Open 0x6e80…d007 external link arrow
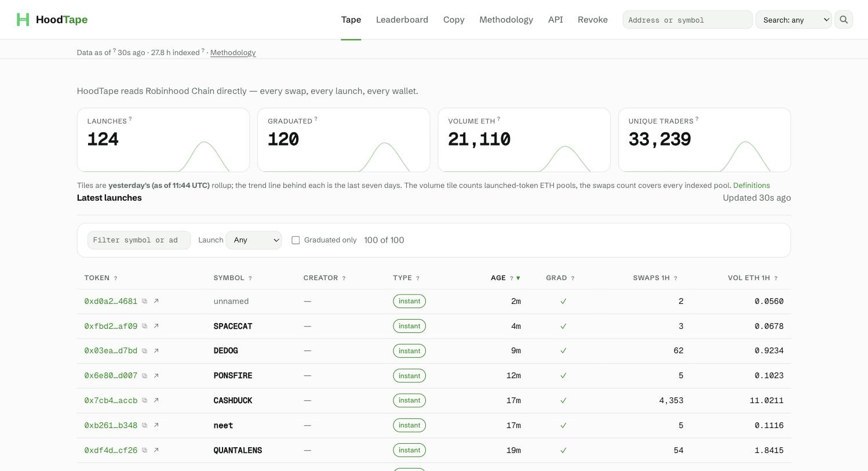The height and width of the screenshot is (471, 868). coord(156,376)
